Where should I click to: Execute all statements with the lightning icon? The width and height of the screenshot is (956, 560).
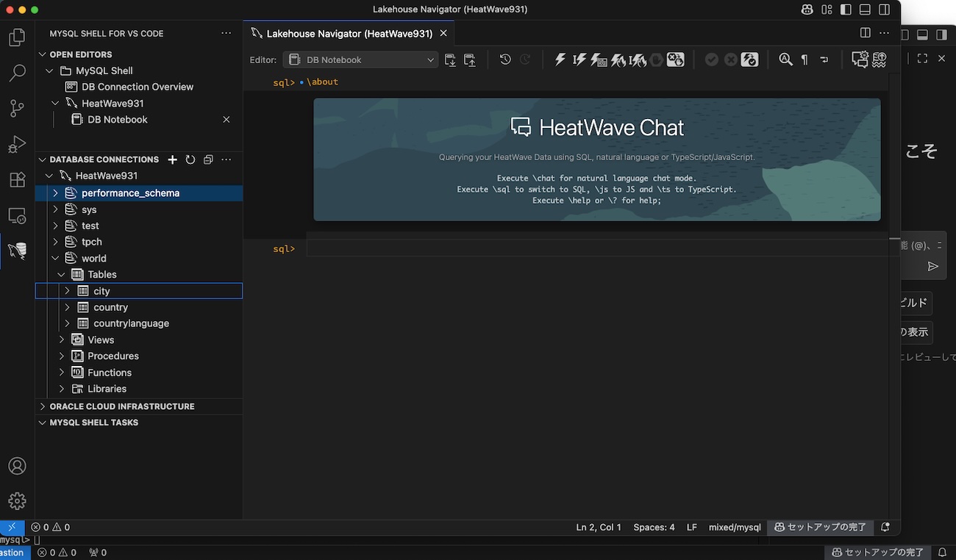[x=560, y=60]
